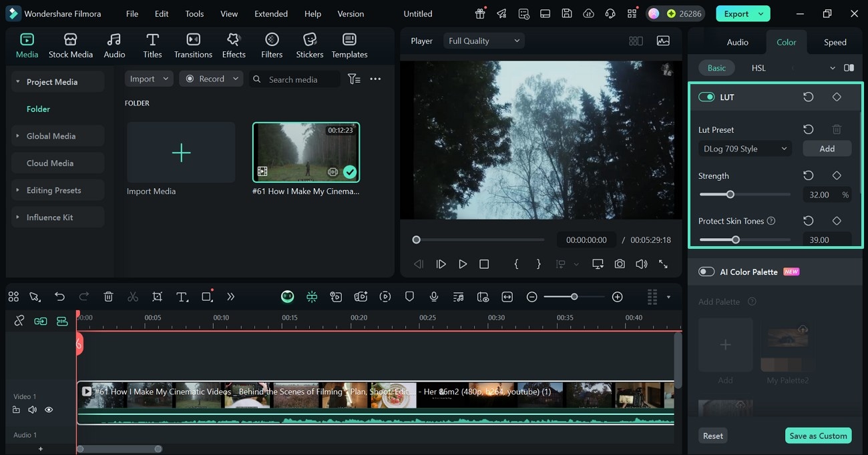
Task: Click the Strength slider handle
Action: point(730,195)
